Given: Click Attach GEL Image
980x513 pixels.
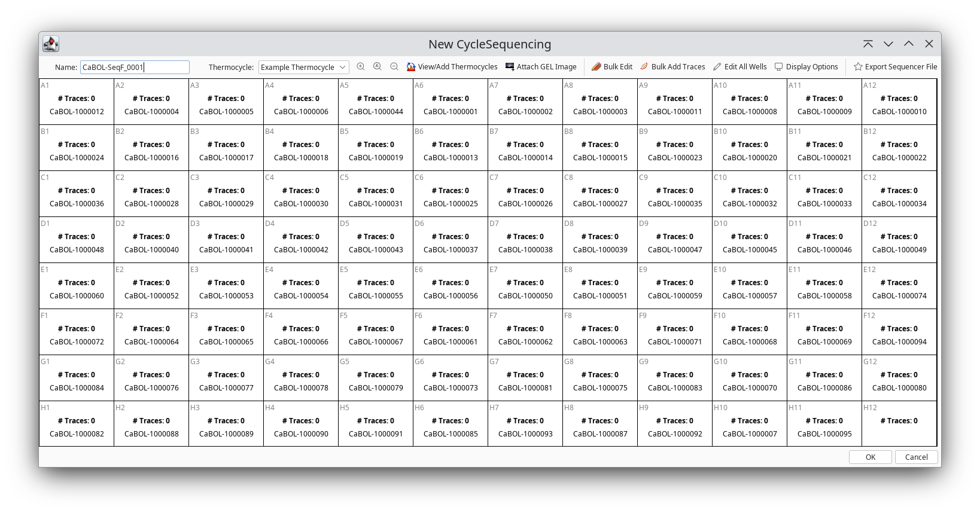Looking at the screenshot, I should point(541,67).
